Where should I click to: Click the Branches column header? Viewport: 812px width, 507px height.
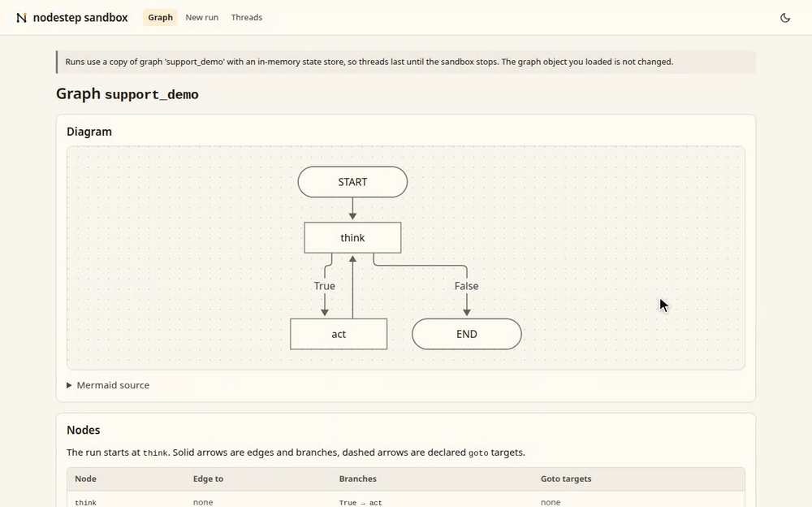click(x=358, y=479)
